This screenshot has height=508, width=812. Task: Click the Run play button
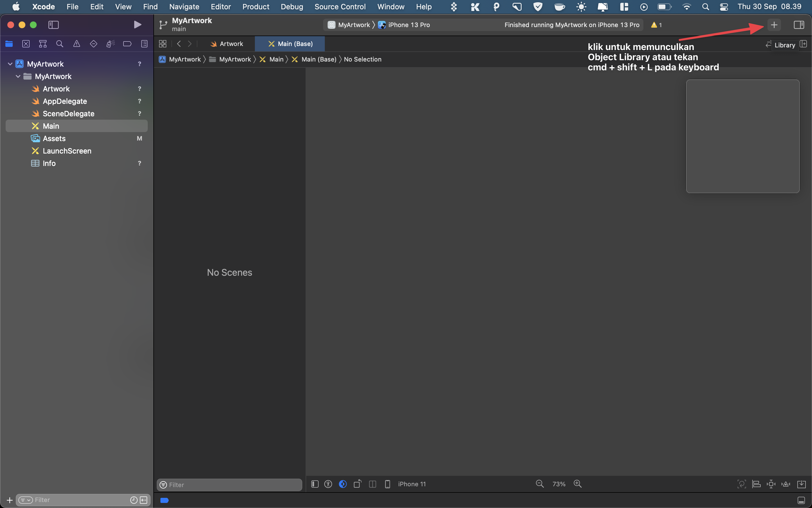137,25
